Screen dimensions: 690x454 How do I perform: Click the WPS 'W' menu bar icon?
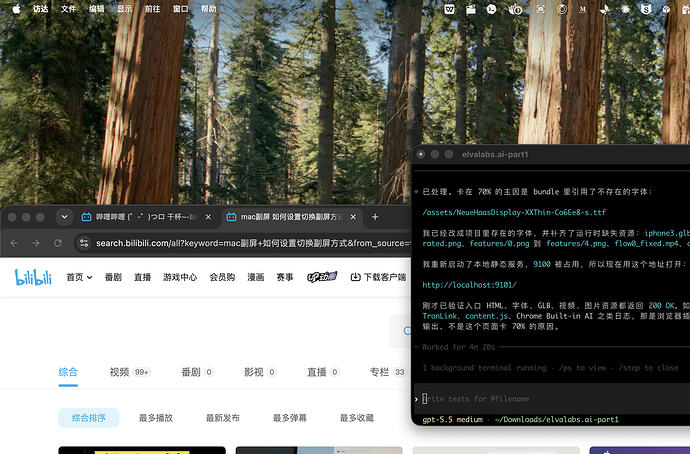tap(449, 9)
